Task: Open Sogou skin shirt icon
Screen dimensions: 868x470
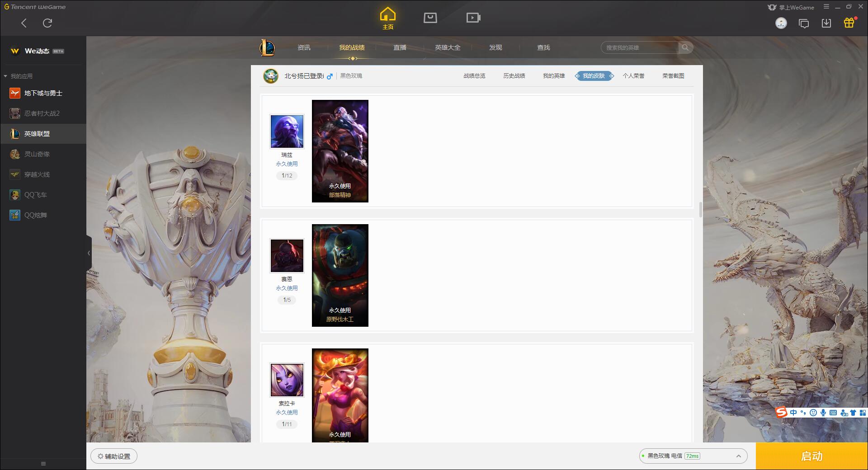Action: [853, 413]
